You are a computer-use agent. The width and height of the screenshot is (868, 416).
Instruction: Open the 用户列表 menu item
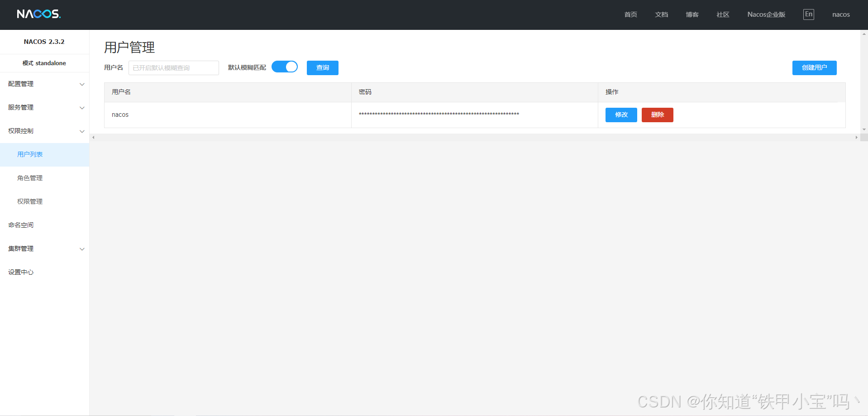click(44, 155)
